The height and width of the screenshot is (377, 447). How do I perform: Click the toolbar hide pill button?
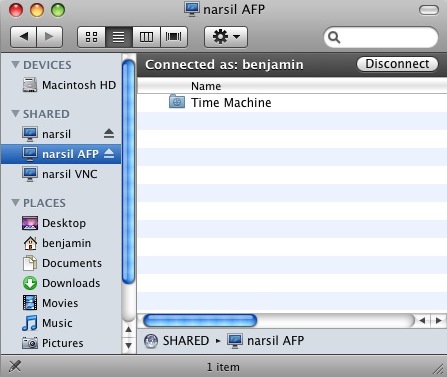429,10
